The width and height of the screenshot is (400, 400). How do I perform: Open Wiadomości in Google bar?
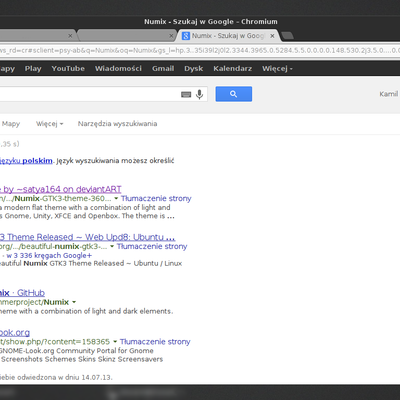pyautogui.click(x=118, y=68)
